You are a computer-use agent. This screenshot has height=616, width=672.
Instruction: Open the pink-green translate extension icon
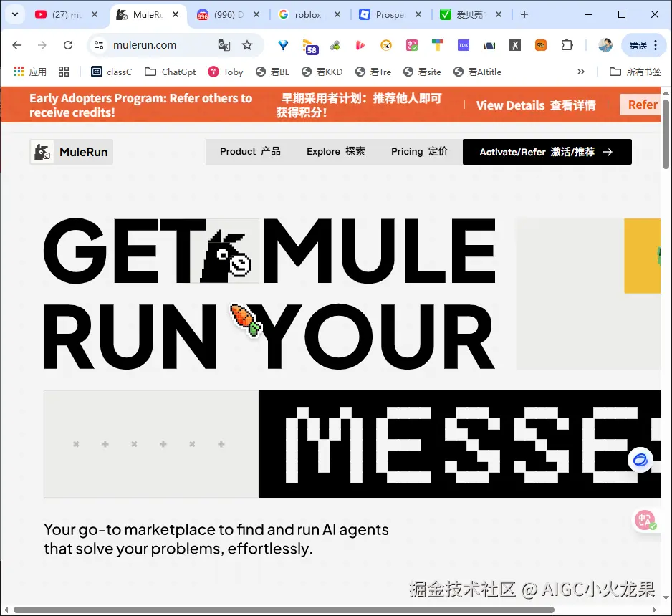click(412, 45)
